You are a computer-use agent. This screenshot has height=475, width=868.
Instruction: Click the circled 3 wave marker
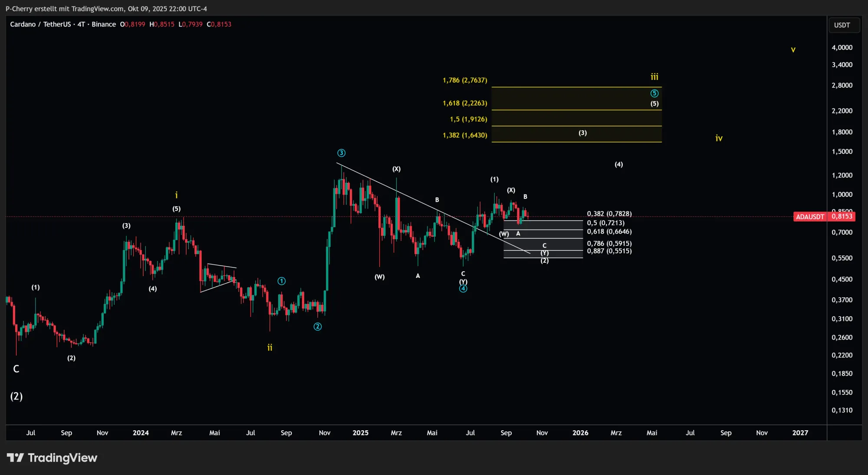(341, 153)
